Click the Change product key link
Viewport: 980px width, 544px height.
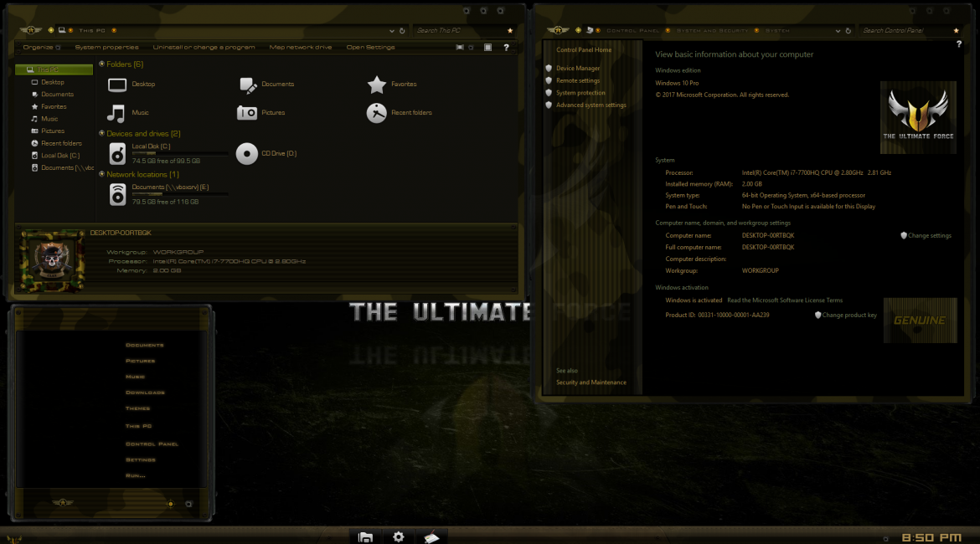[849, 316]
